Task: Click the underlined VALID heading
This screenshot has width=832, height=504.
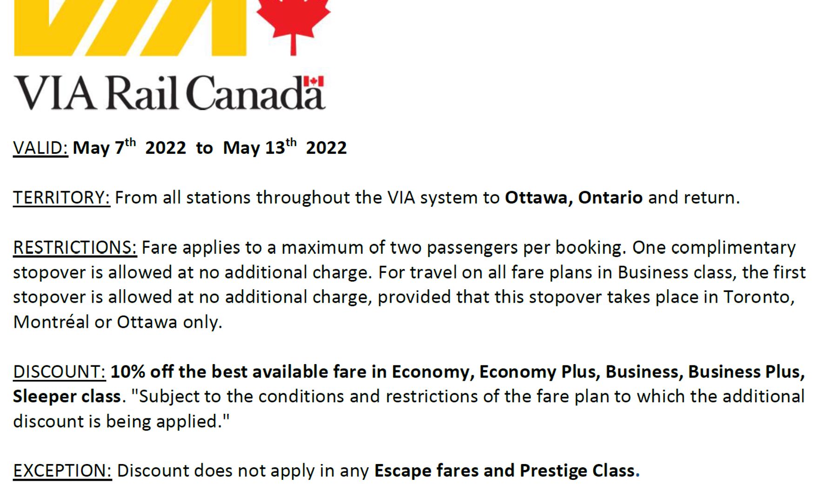Action: pos(40,148)
